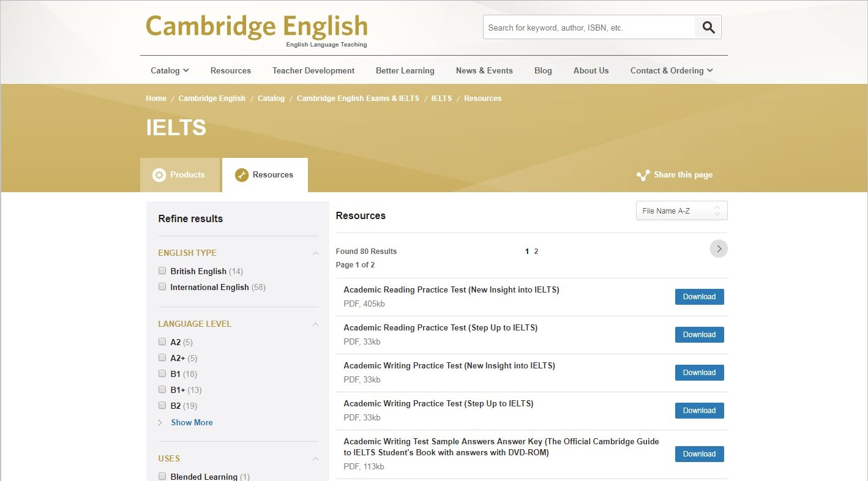The height and width of the screenshot is (481, 868).
Task: Open Academic Reading Practice Test (New Insight) title
Action: pyautogui.click(x=451, y=290)
